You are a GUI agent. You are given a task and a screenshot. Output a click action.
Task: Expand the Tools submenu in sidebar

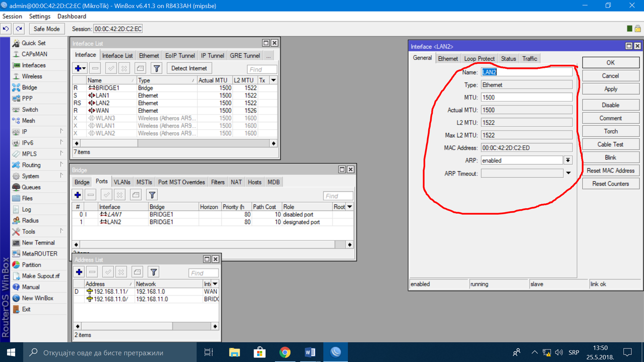point(61,231)
